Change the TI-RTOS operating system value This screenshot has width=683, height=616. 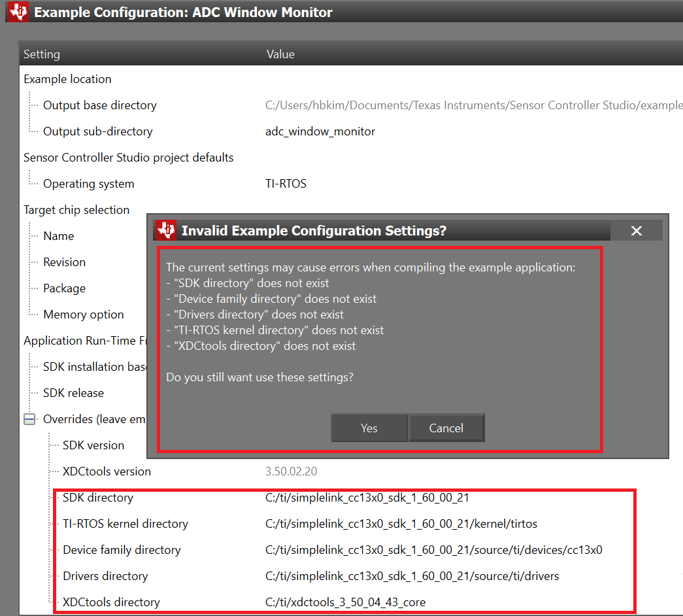[x=286, y=184]
